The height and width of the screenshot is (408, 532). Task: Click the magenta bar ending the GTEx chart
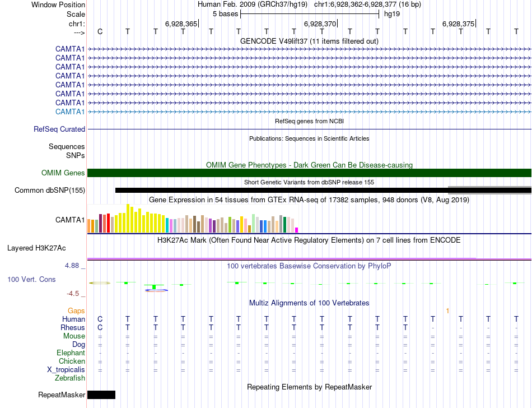tap(297, 230)
